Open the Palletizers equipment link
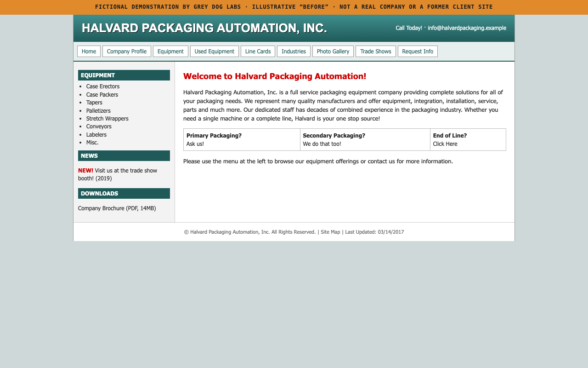Viewport: 588px width, 368px height. [98, 111]
